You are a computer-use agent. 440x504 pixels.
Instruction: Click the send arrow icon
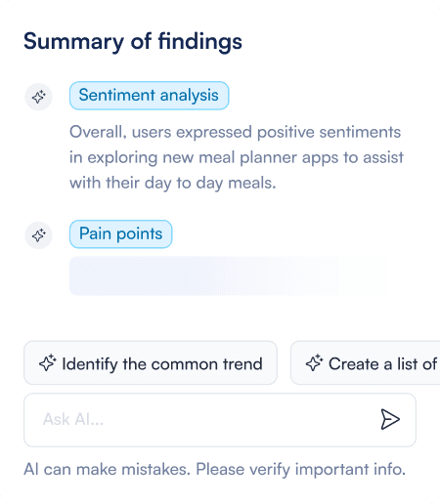[390, 419]
